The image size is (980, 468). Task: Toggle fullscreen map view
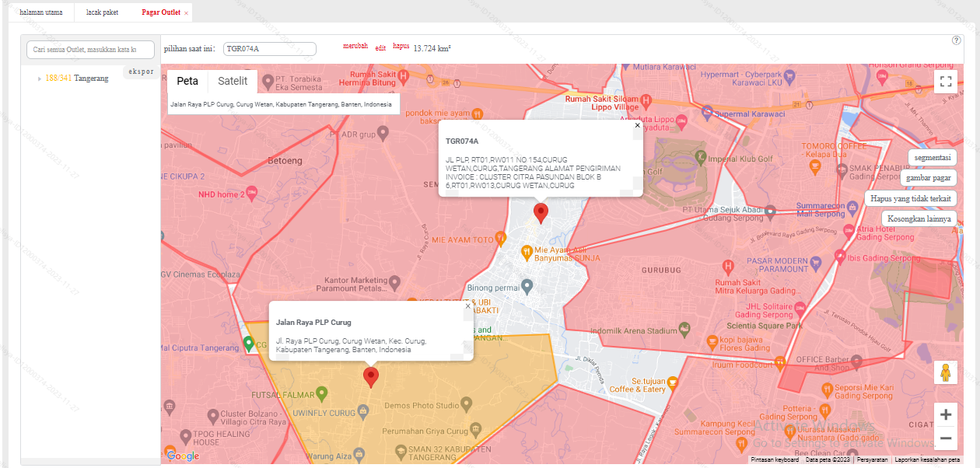946,82
